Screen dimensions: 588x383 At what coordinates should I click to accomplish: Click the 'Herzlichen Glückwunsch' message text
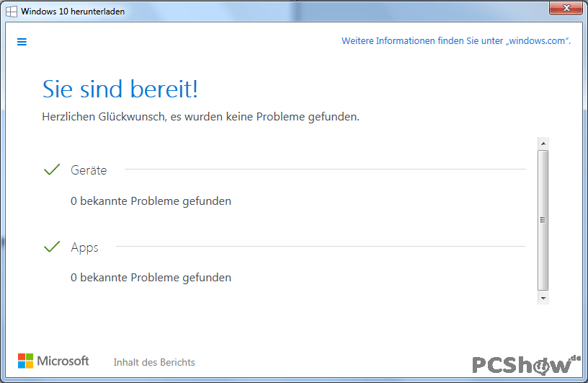point(200,117)
